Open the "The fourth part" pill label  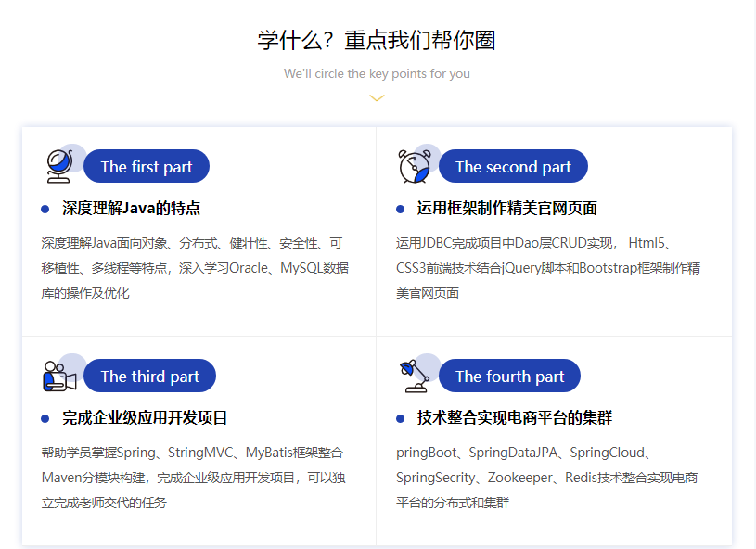509,377
